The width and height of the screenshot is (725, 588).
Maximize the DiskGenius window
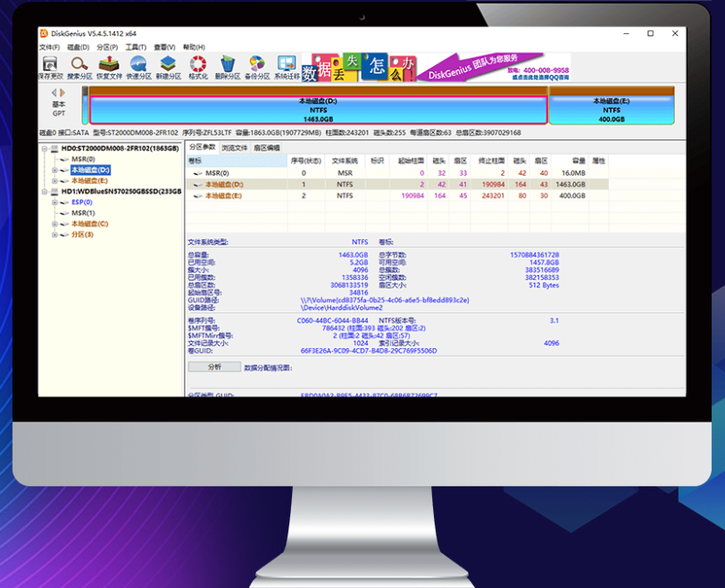pos(651,33)
